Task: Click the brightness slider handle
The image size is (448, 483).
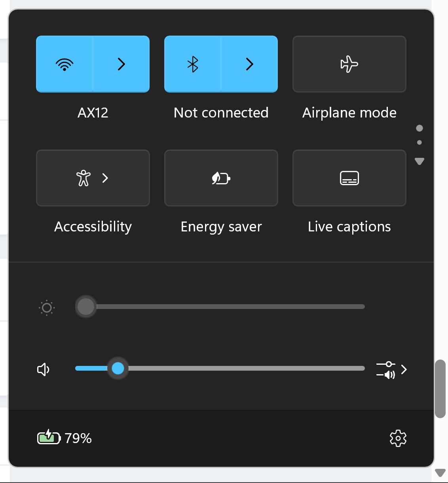Action: (x=86, y=307)
